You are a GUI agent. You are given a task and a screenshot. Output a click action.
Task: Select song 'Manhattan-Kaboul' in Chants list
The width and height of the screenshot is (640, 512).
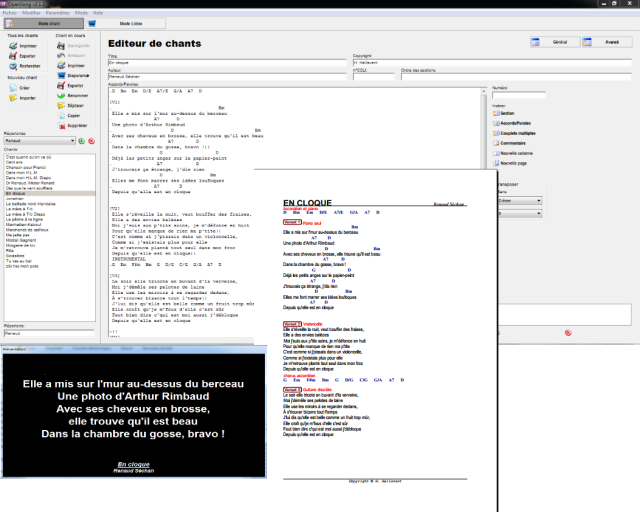[x=27, y=223]
